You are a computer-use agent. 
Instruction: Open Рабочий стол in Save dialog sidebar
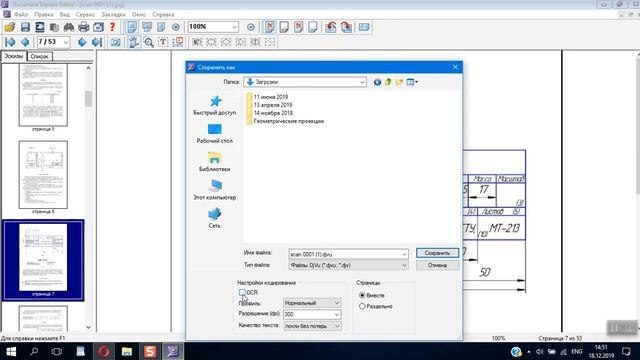tap(215, 133)
